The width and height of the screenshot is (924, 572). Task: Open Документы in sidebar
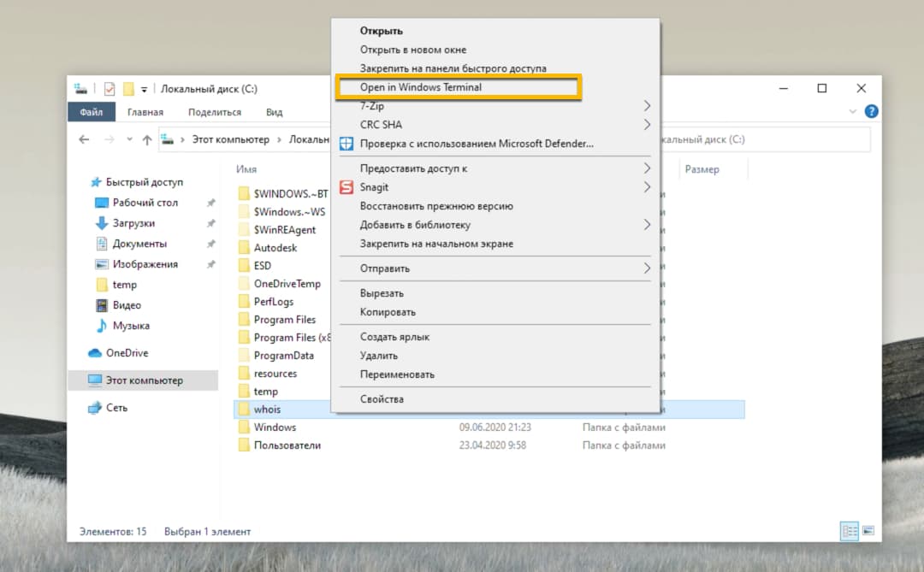132,244
